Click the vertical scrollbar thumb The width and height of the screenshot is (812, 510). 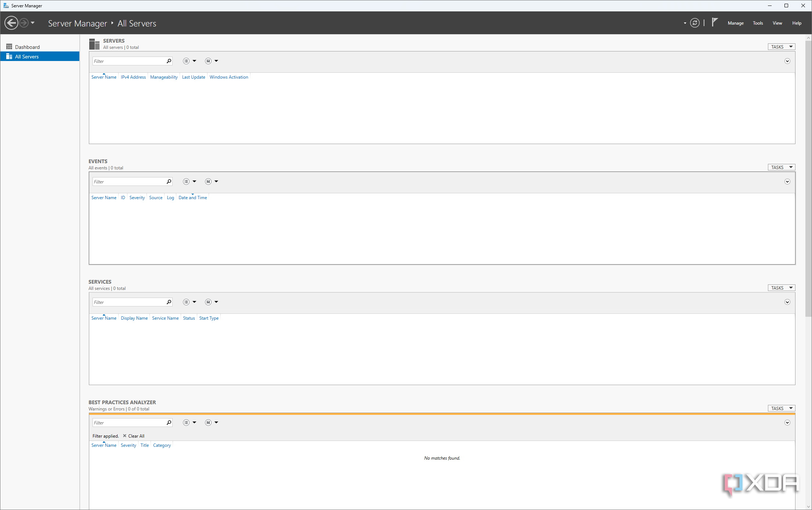point(808,179)
